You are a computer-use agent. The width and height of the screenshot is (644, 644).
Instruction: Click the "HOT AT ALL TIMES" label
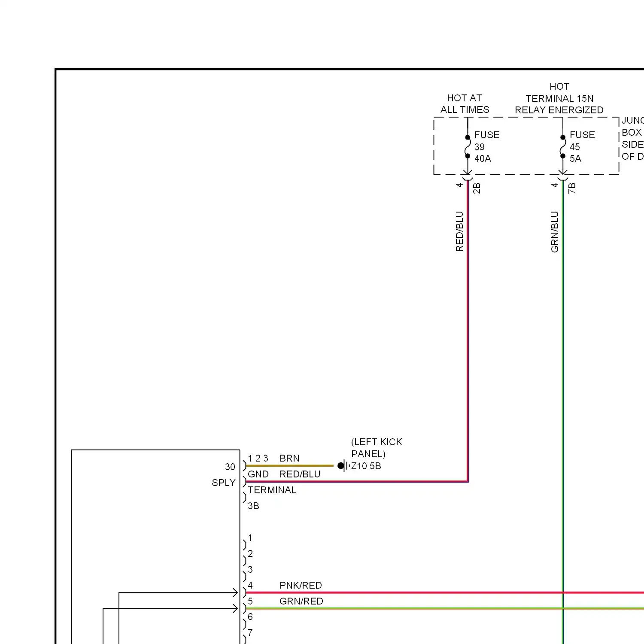[x=465, y=104]
